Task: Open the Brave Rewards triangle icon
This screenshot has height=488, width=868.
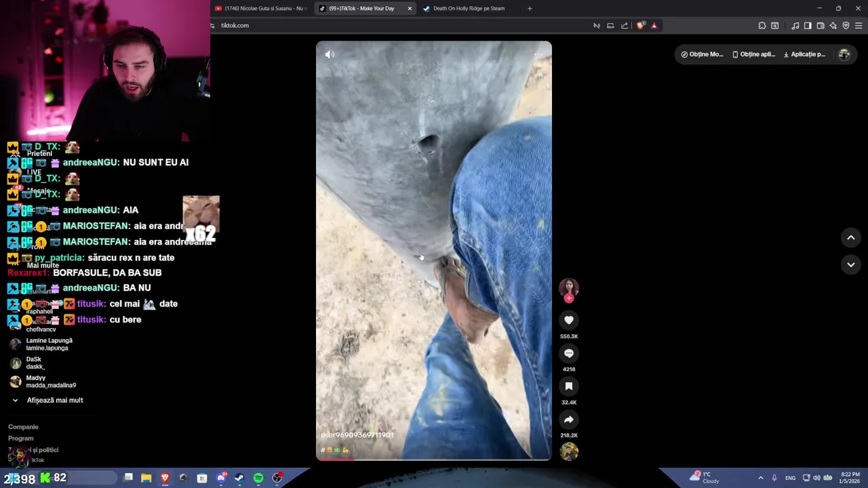Action: (654, 26)
